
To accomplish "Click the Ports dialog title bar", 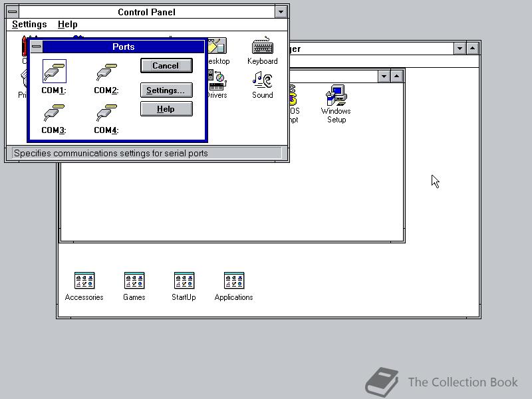I will [124, 47].
